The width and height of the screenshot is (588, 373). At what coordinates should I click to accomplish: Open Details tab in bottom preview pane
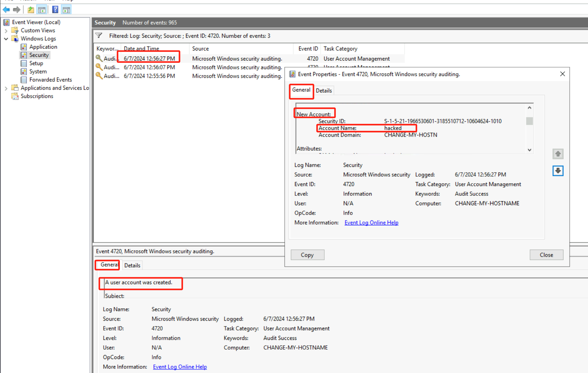pos(132,265)
